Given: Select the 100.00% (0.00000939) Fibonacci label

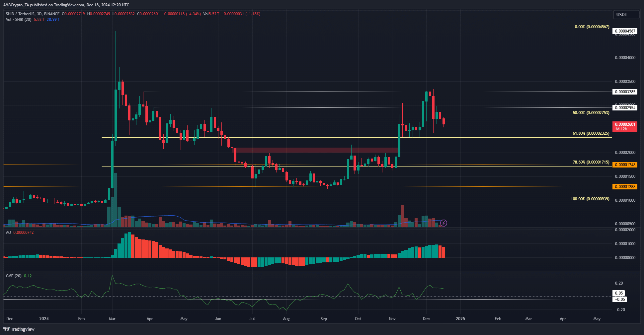Looking at the screenshot, I should (x=590, y=199).
